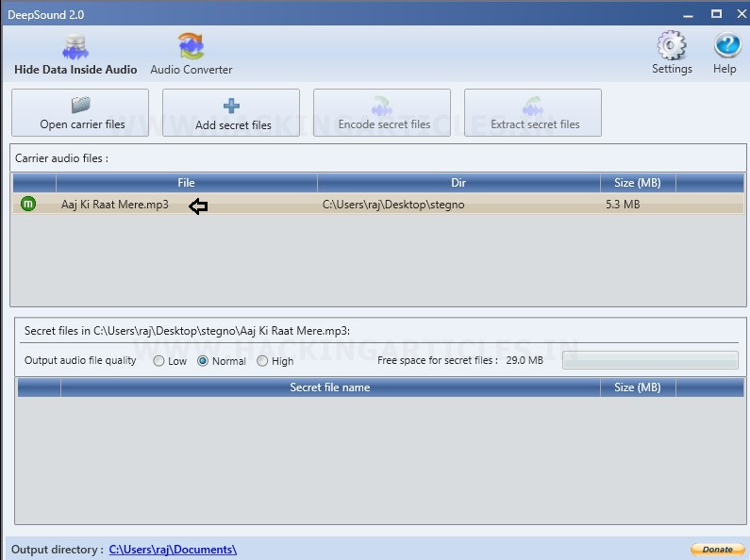This screenshot has width=750, height=560.
Task: Click the Secret file name column header
Action: tap(330, 387)
